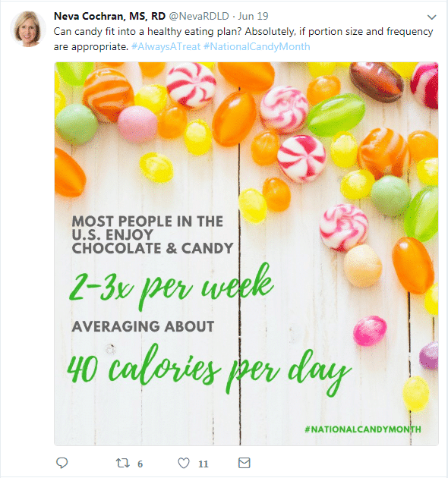Image resolution: width=448 pixels, height=478 pixels.
Task: Retweet using the retweet arrows icon
Action: (123, 464)
